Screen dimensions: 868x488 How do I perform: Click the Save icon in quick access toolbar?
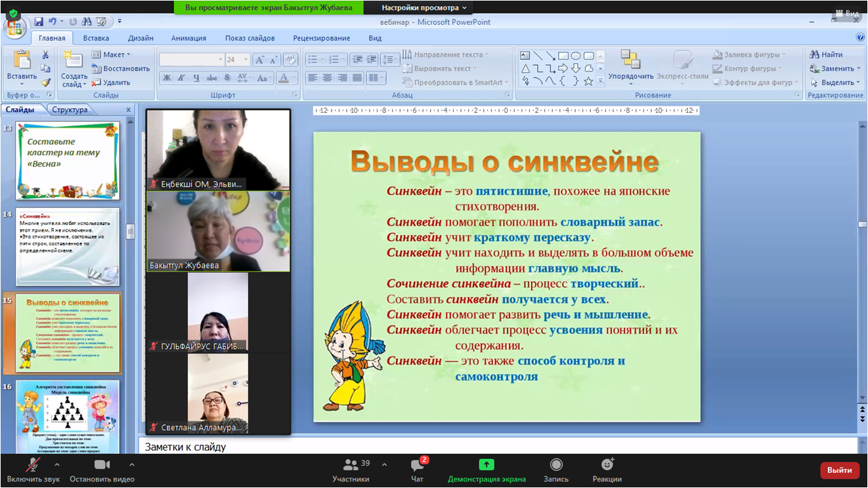[39, 22]
